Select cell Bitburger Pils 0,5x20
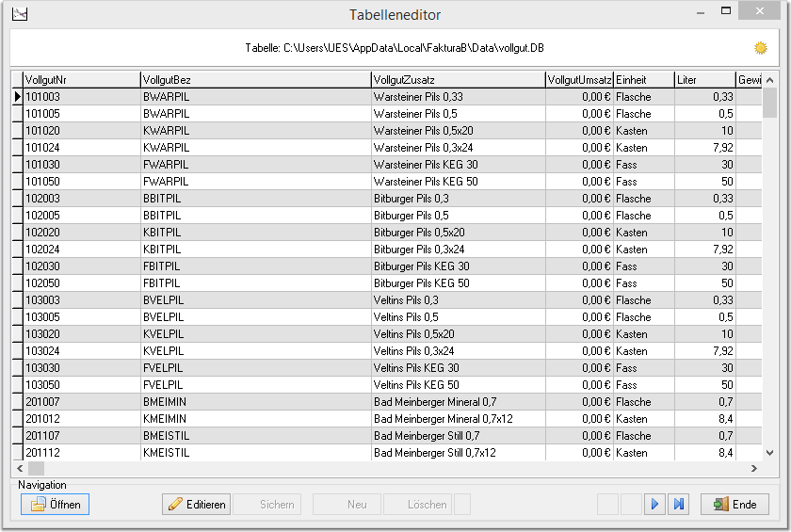Screen dimensions: 791x532 coord(459,233)
